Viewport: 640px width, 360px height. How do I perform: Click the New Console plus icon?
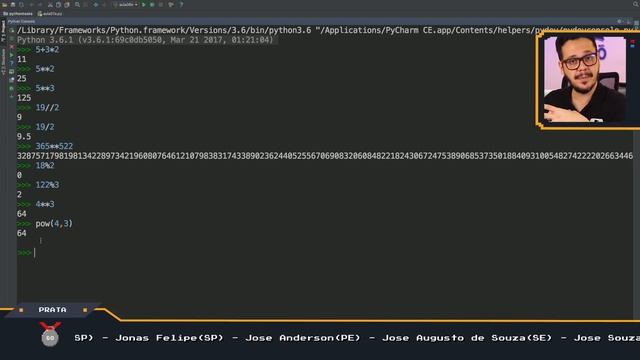[x=11, y=97]
